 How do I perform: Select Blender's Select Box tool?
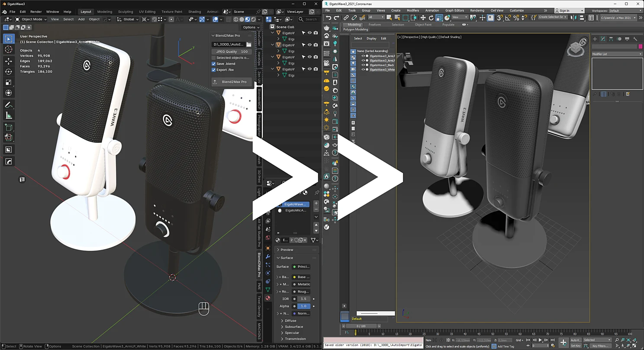(8, 39)
